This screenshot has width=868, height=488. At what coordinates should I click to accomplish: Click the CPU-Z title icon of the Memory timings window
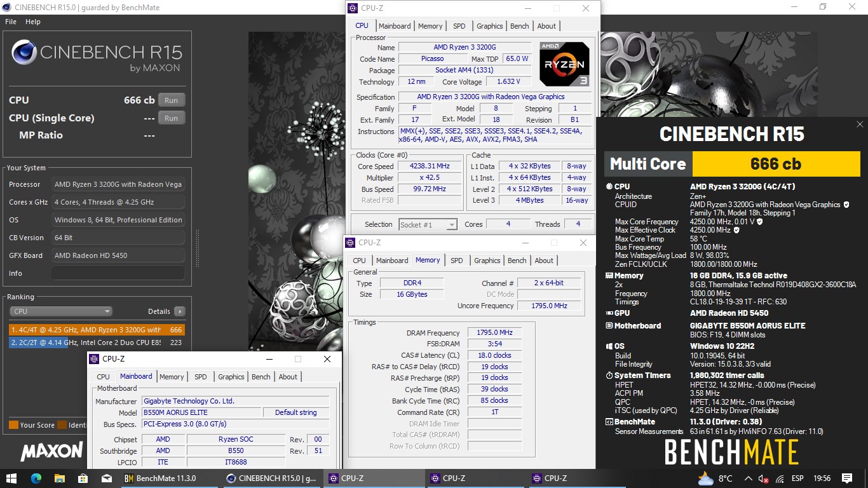coord(351,243)
